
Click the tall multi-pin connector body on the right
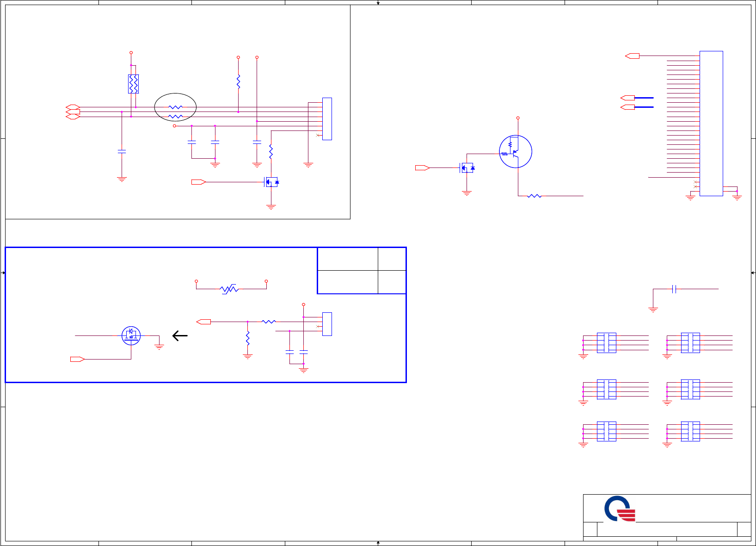pyautogui.click(x=711, y=124)
